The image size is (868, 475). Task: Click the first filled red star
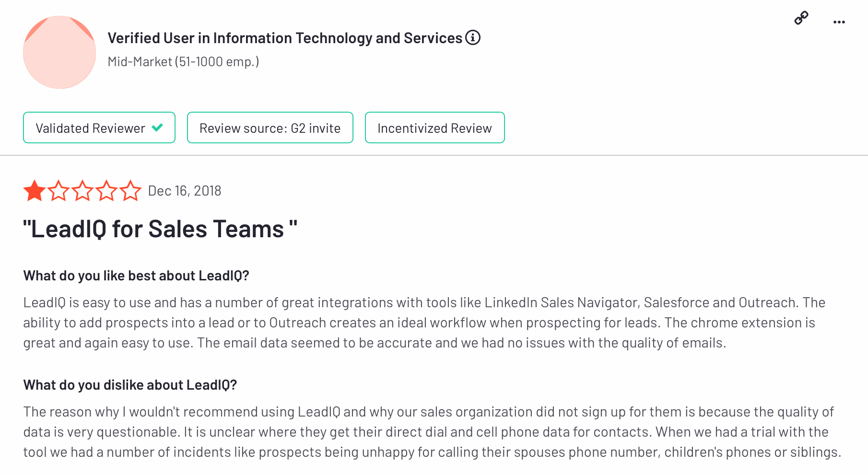(x=35, y=191)
